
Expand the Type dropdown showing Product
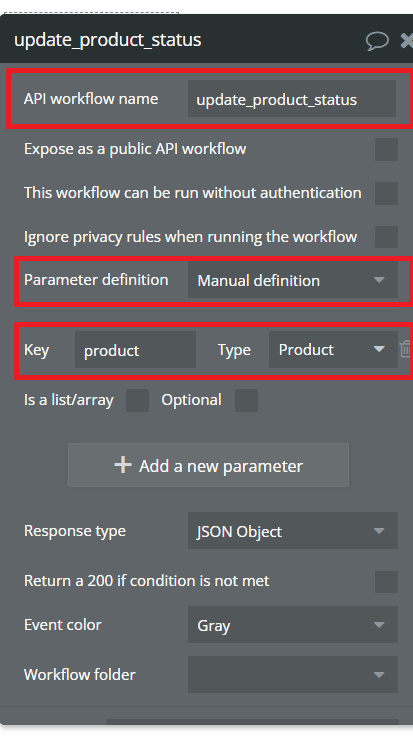click(333, 349)
